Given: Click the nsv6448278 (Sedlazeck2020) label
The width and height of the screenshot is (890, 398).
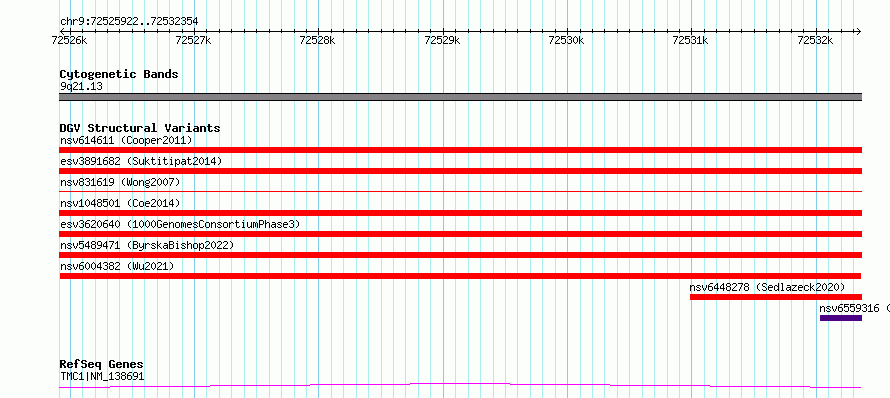Looking at the screenshot, I should coord(767,287).
